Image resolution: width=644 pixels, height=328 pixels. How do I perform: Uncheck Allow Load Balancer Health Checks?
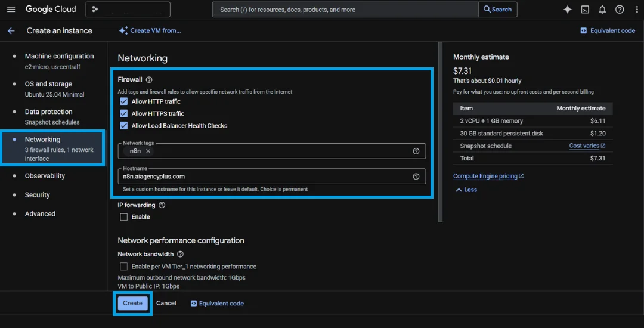pos(123,126)
